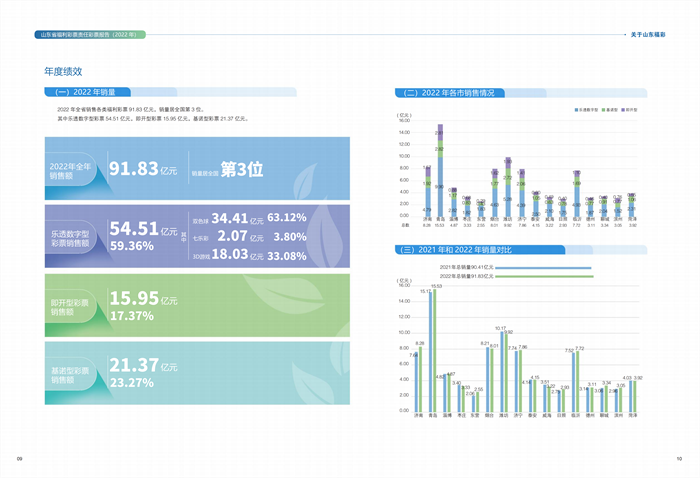
Task: Select the (二) 2022年各市销售情况 heading
Action: tap(450, 92)
